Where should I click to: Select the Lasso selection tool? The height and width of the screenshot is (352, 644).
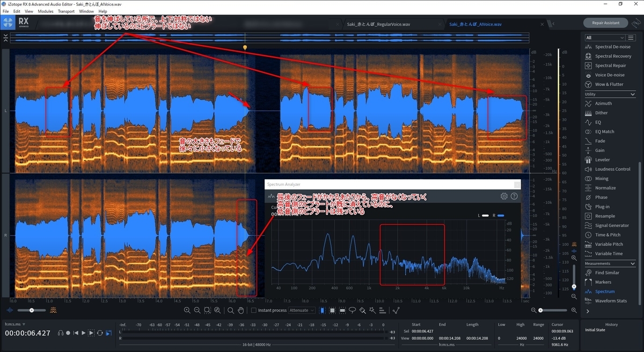(x=353, y=310)
